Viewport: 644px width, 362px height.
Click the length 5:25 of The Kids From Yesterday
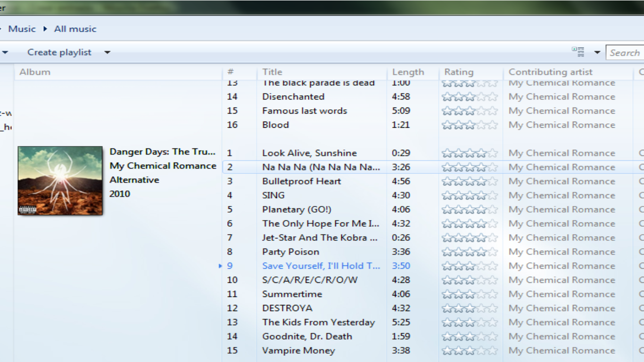pos(401,322)
